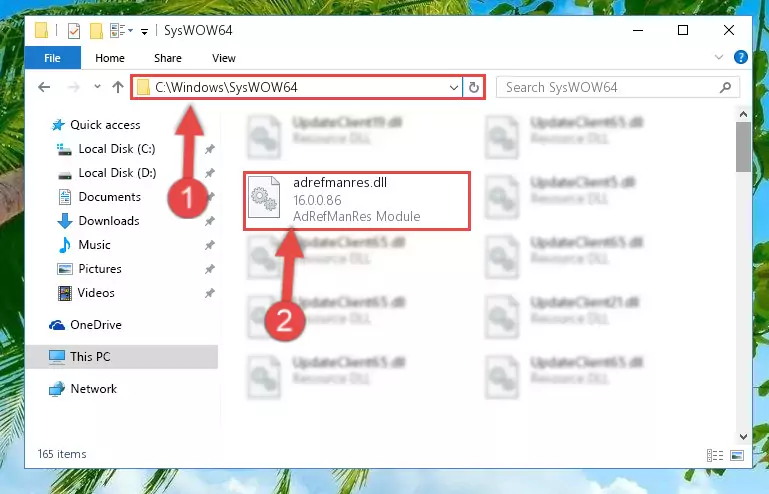This screenshot has height=494, width=769.
Task: Click the pin icon beside Videos
Action: (209, 293)
